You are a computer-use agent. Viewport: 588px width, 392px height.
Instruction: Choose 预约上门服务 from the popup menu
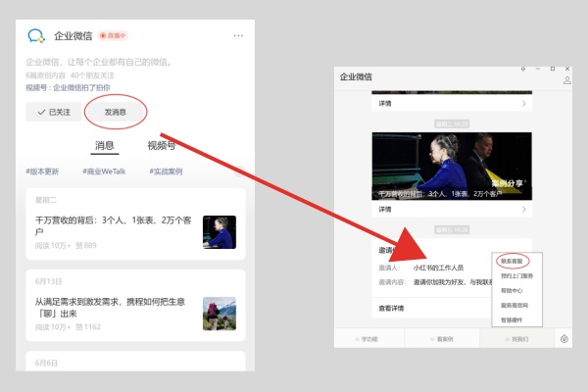(516, 275)
